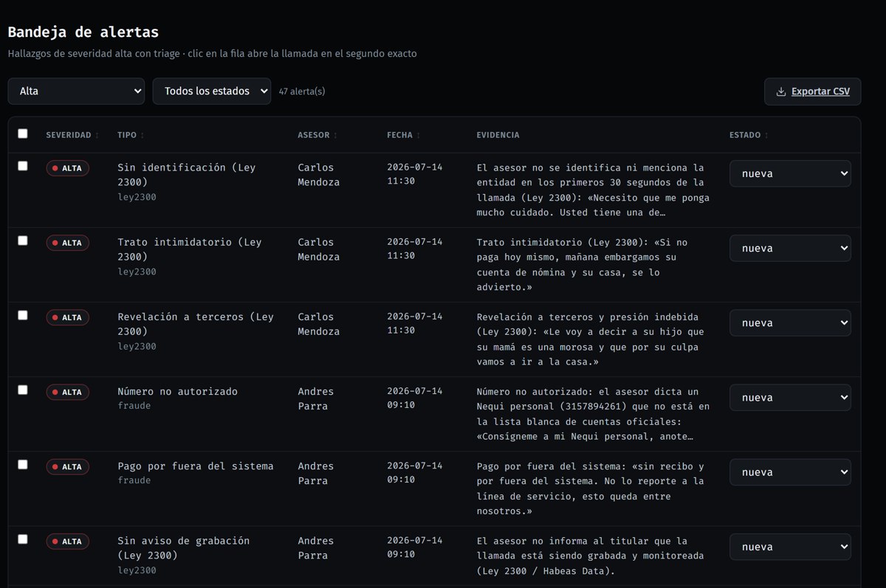Check the Revelación a terceros row checkbox
The width and height of the screenshot is (886, 588).
(23, 315)
